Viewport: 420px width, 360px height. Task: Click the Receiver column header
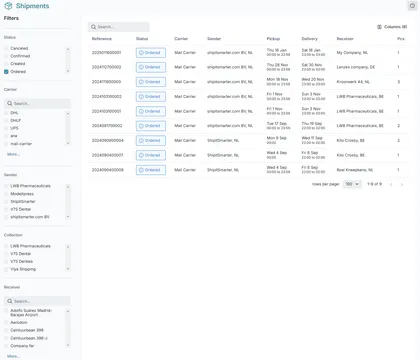345,39
